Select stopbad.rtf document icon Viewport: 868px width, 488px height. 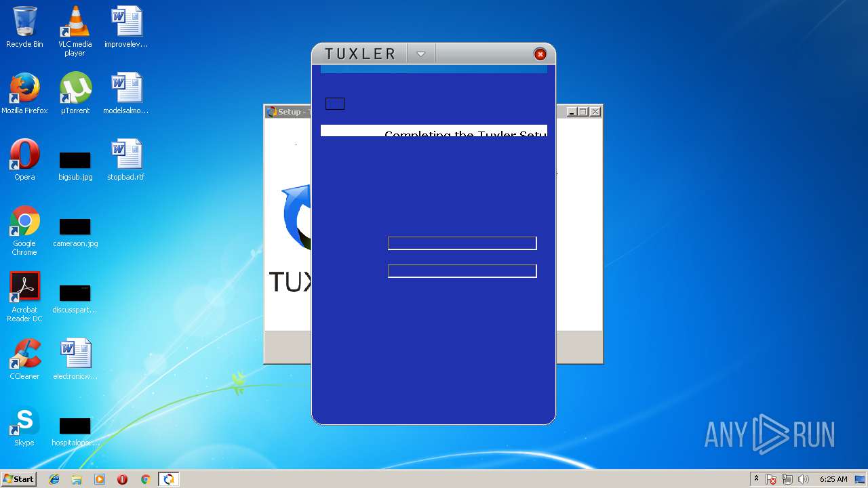(125, 160)
